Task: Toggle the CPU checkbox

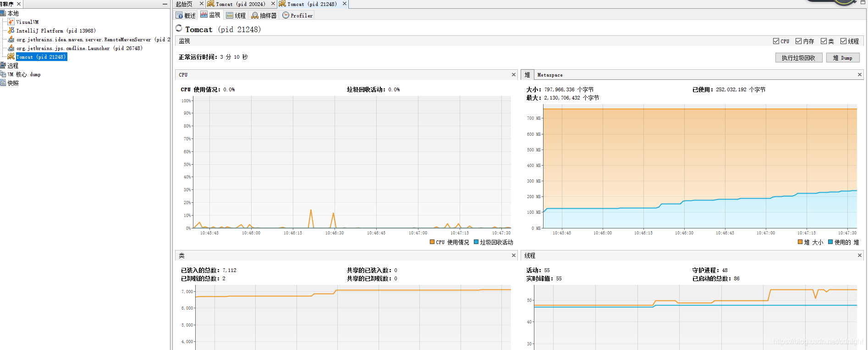Action: tap(776, 41)
